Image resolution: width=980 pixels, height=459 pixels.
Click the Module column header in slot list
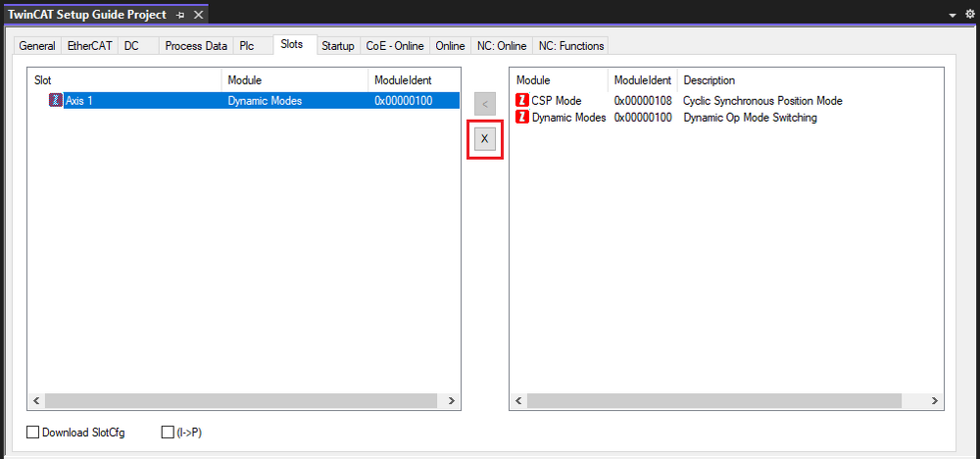pos(295,80)
